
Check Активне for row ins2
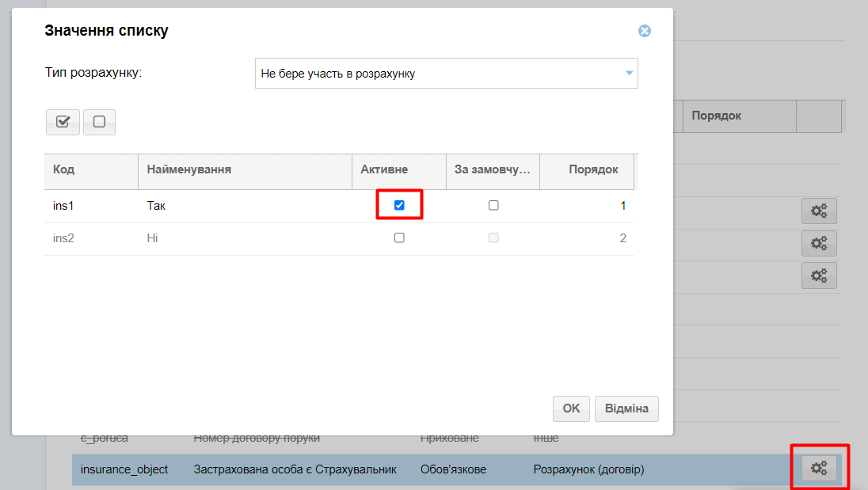(399, 237)
